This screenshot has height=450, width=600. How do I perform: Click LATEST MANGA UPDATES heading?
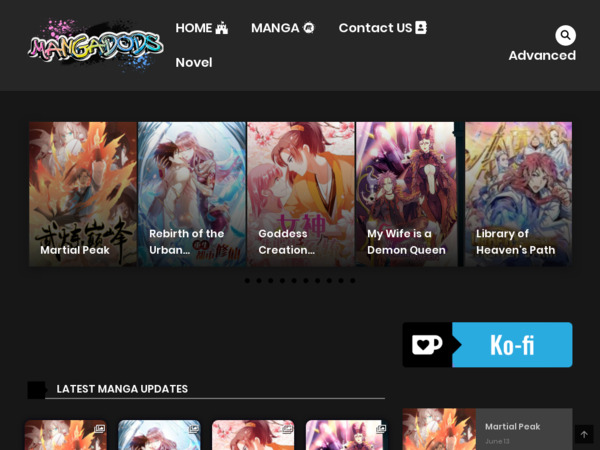[122, 389]
